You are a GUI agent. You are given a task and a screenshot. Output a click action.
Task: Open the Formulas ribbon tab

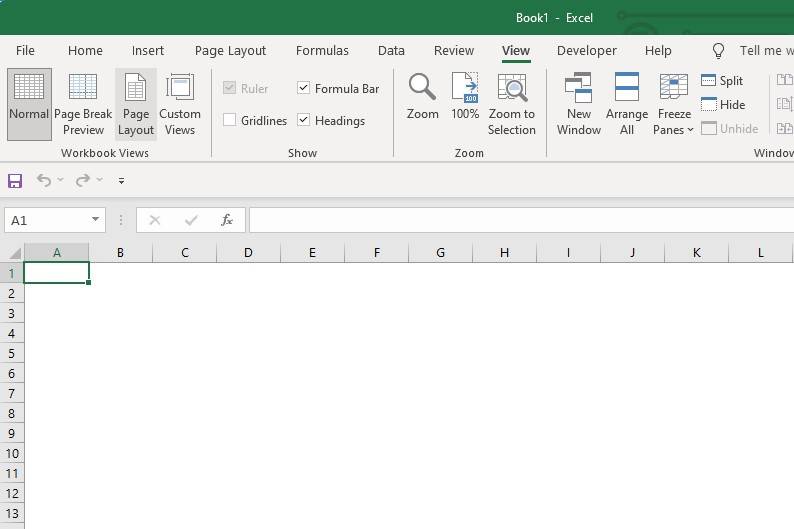[x=322, y=50]
